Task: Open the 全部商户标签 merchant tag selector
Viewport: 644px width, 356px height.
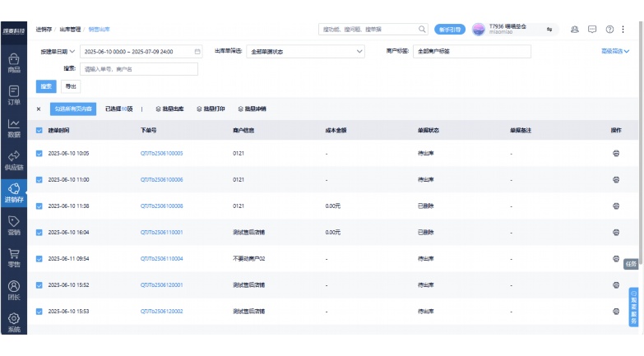Action: 471,51
